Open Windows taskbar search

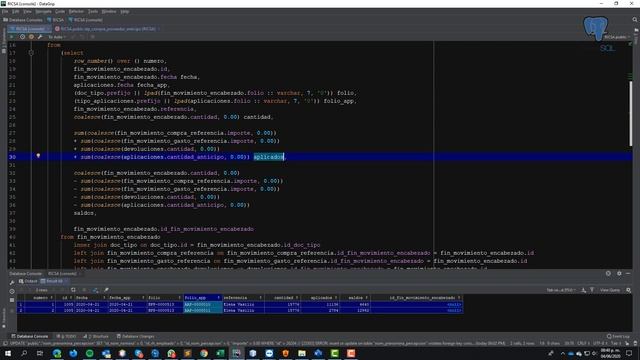click(x=24, y=353)
